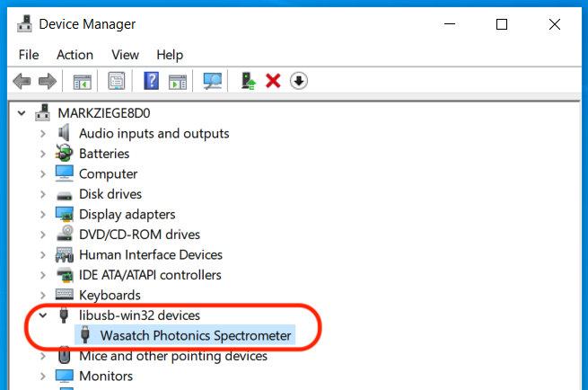This screenshot has width=588, height=390.
Task: Select the Keyboards category
Action: [110, 295]
